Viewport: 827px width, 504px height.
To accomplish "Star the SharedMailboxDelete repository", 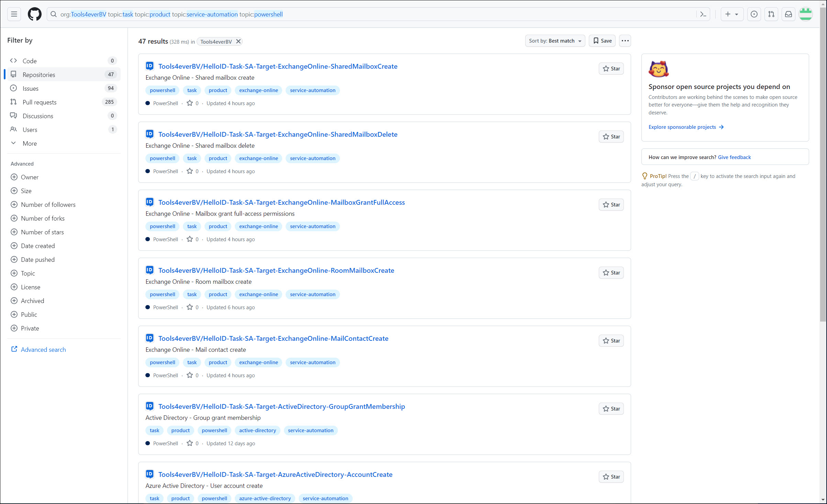I will coord(611,136).
